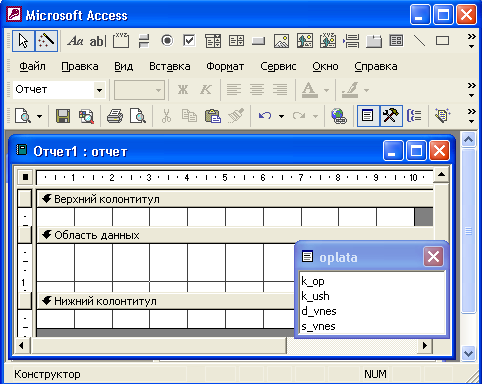The width and height of the screenshot is (482, 384).
Task: Click the File Search icon
Action: click(86, 116)
